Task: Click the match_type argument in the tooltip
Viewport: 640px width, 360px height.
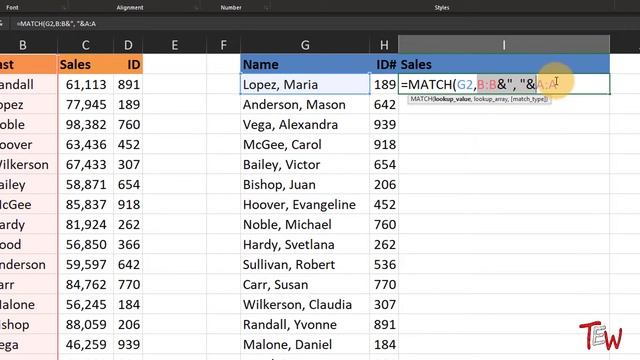Action: [x=529, y=99]
